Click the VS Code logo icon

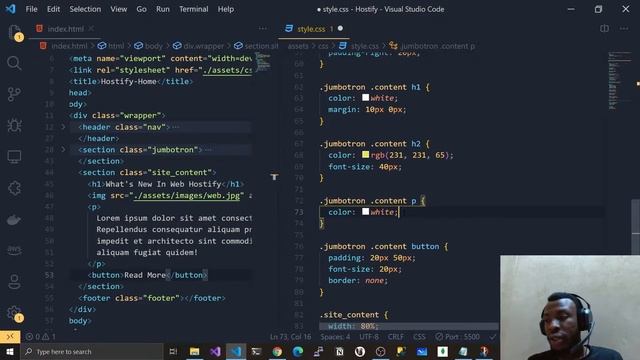tap(10, 9)
